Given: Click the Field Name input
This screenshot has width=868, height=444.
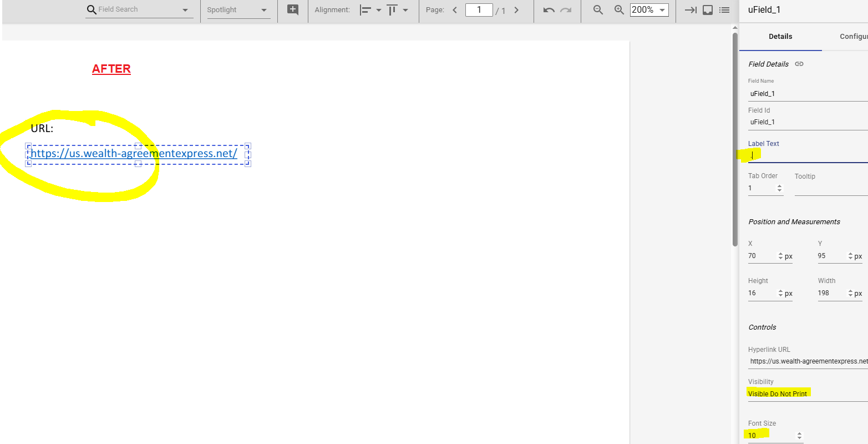Looking at the screenshot, I should click(x=808, y=94).
